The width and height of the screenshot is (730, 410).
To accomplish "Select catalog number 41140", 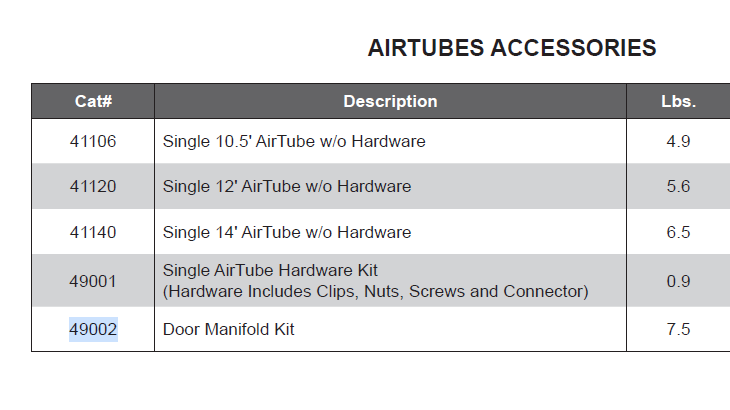I will [x=93, y=233].
